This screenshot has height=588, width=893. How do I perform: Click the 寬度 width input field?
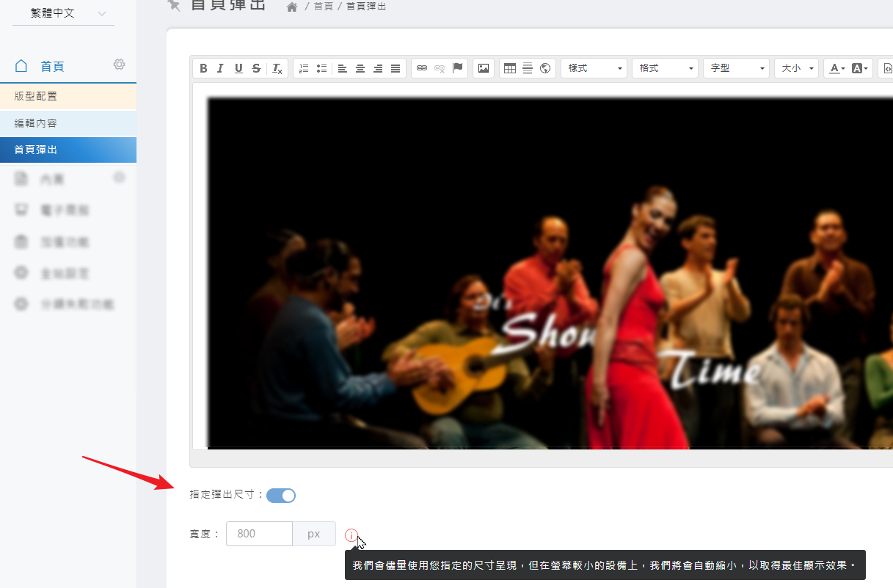pyautogui.click(x=259, y=534)
